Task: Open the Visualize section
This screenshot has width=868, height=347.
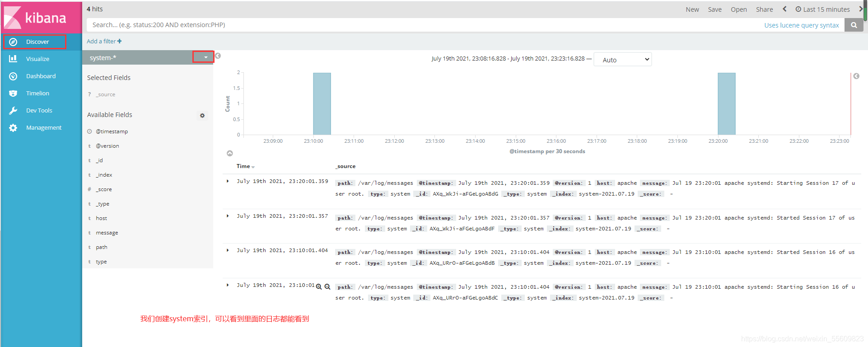Action: [37, 59]
